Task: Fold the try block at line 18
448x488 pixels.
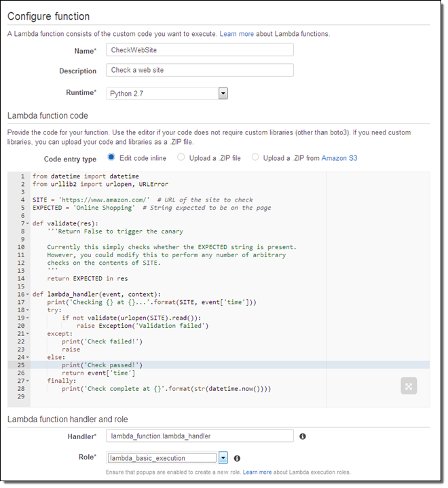Action: (x=26, y=309)
